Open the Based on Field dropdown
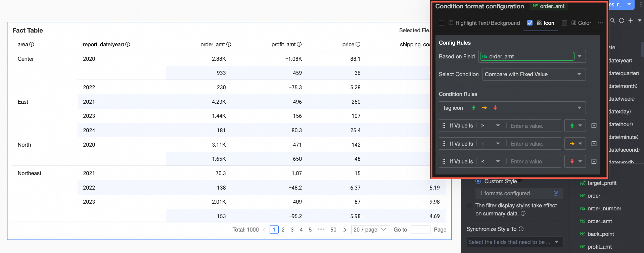The height and width of the screenshot is (253, 644). pos(532,56)
